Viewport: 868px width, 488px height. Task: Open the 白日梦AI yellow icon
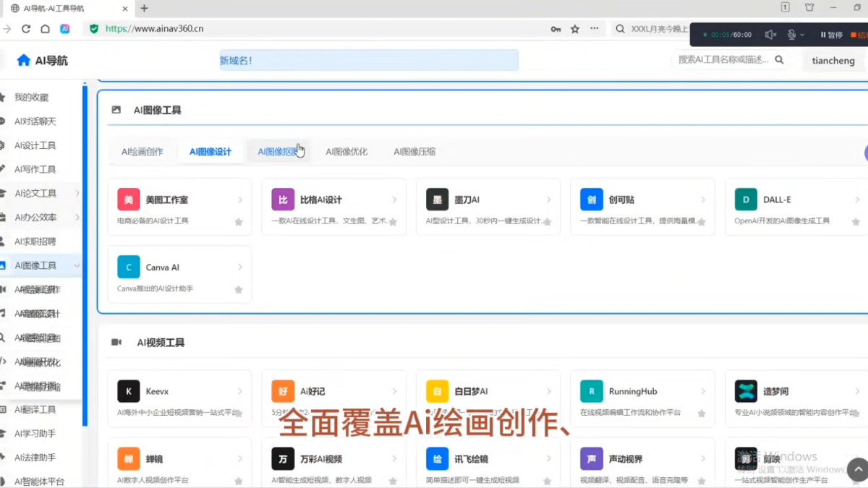[x=437, y=391]
